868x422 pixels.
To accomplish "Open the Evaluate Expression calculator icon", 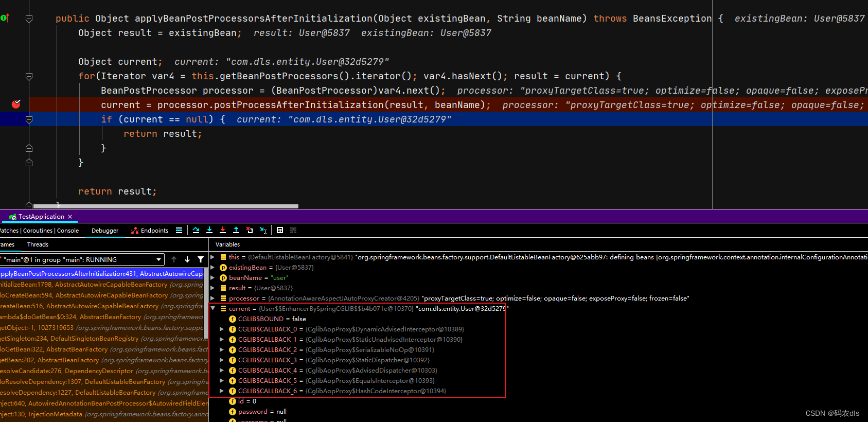I will point(280,230).
